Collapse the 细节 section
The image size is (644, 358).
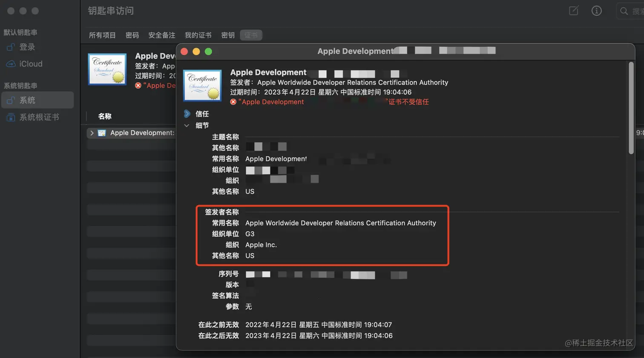[x=187, y=126]
